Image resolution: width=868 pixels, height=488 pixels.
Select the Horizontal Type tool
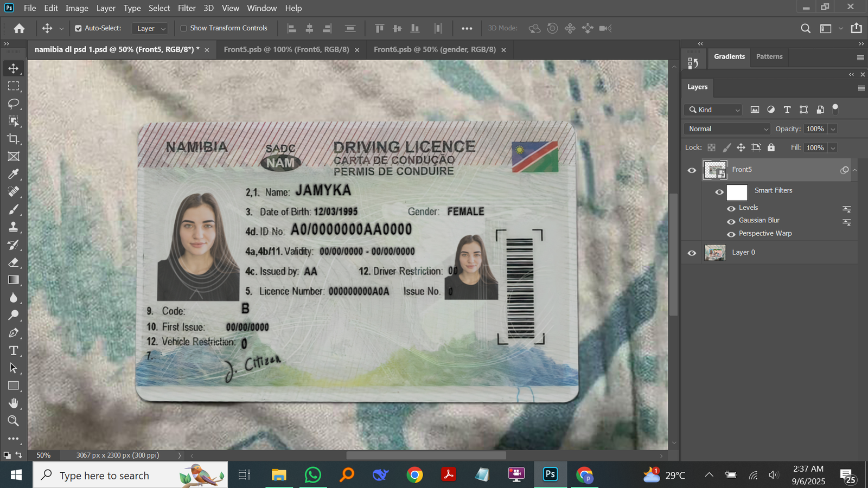pyautogui.click(x=14, y=351)
